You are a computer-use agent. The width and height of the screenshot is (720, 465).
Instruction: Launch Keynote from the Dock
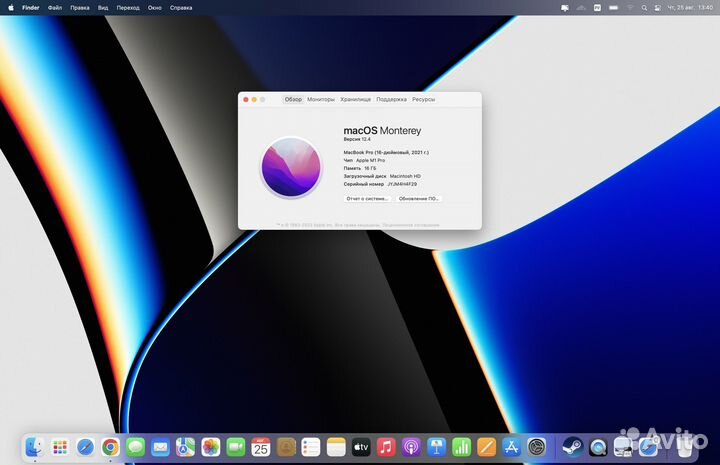pos(436,447)
